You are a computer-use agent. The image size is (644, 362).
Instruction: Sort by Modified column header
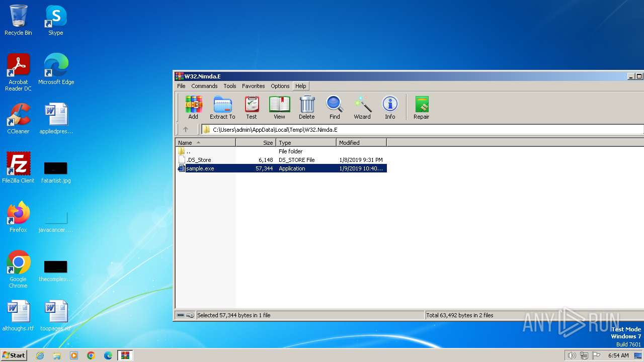[x=361, y=143]
